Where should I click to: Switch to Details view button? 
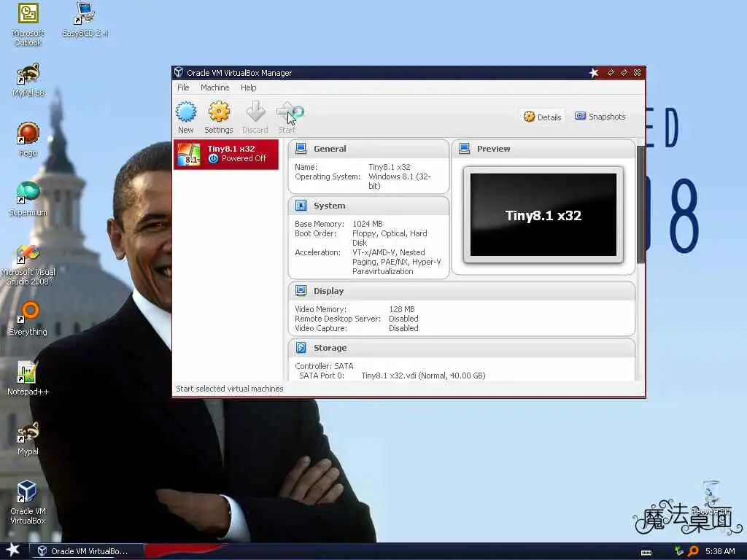coord(542,117)
